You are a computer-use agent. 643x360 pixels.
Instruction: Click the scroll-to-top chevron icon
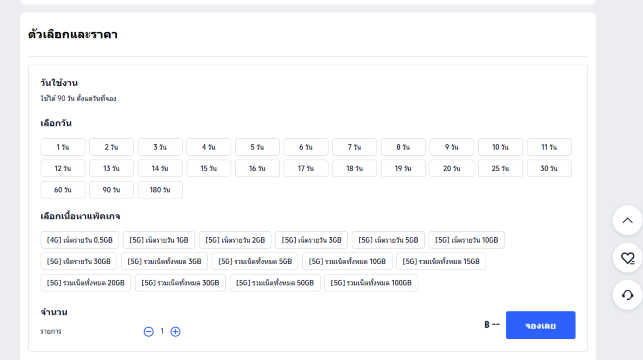coord(627,221)
